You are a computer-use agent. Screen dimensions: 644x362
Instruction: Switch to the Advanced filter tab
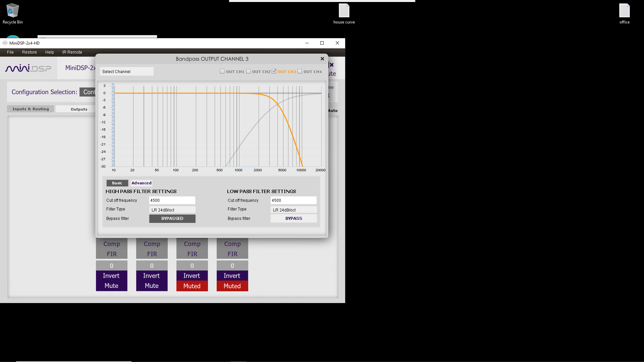pyautogui.click(x=141, y=183)
